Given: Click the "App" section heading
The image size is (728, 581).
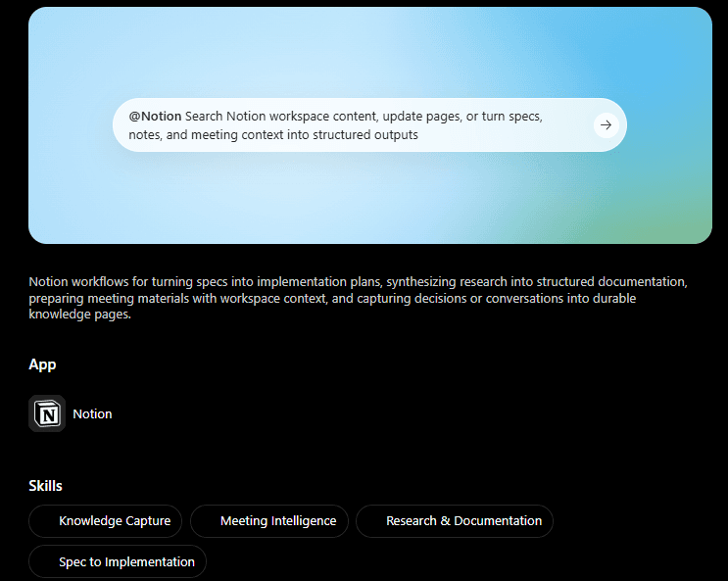Looking at the screenshot, I should coord(42,364).
